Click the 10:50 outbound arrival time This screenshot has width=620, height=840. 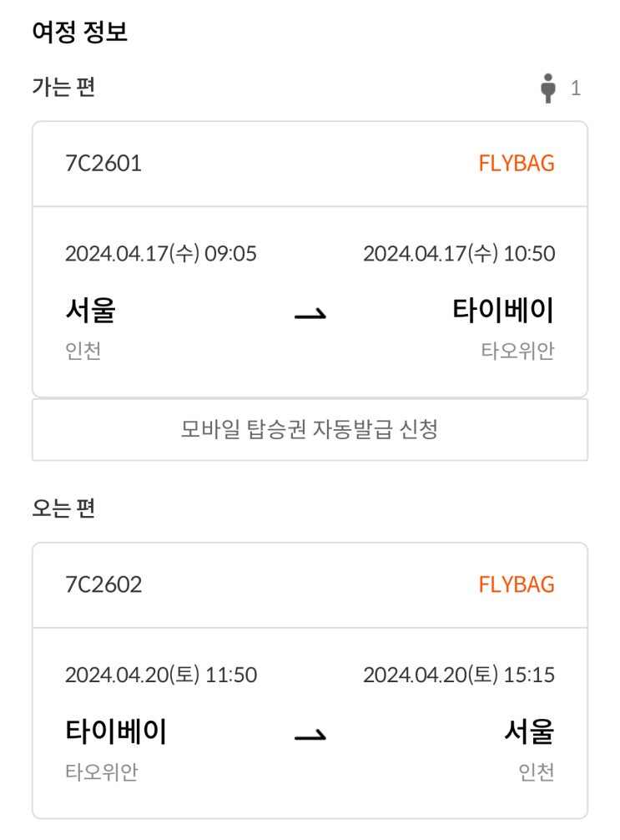point(528,254)
